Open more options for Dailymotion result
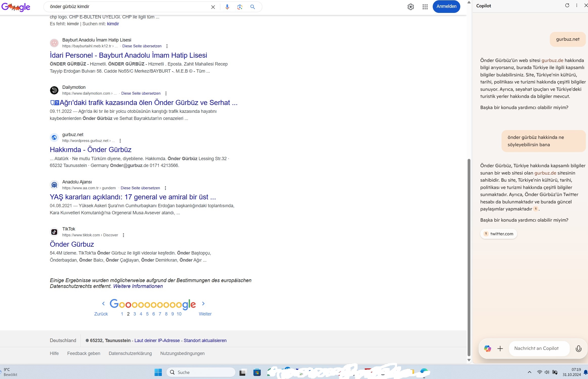The width and height of the screenshot is (588, 379). tap(166, 93)
